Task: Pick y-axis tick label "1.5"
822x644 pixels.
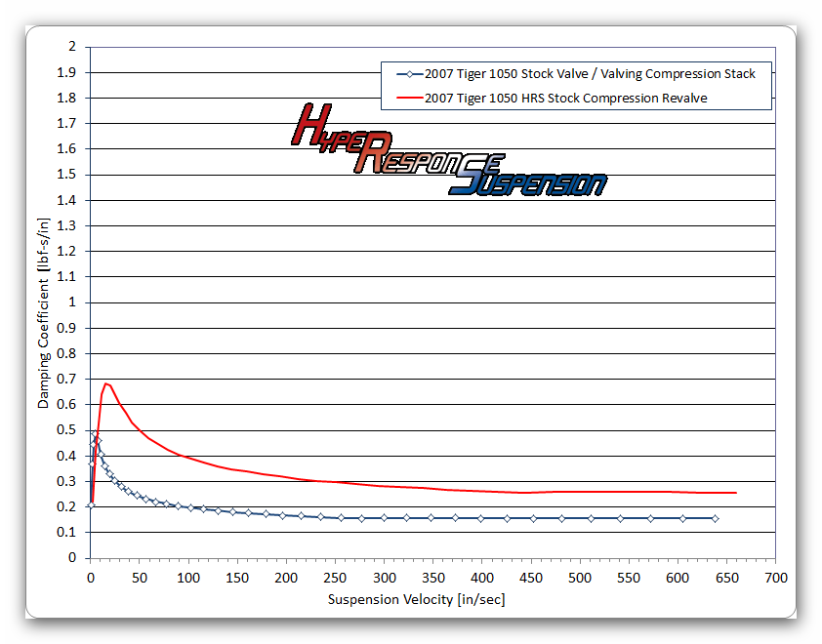Action: 66,175
